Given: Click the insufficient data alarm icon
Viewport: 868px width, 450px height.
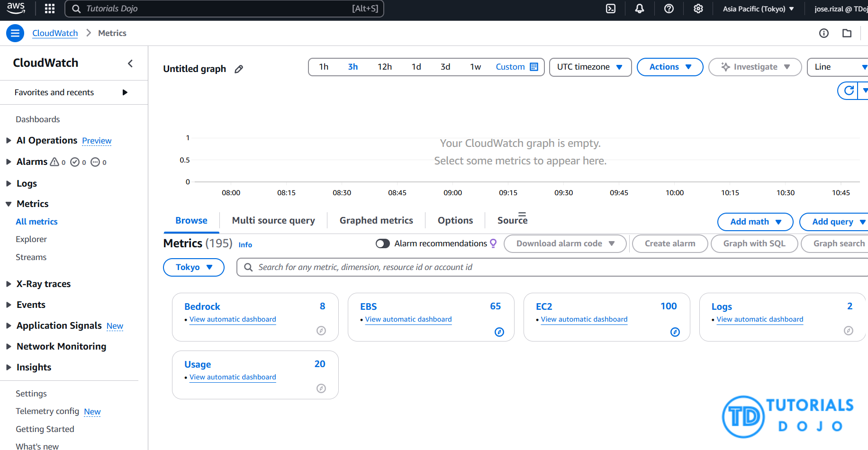Looking at the screenshot, I should (x=95, y=162).
